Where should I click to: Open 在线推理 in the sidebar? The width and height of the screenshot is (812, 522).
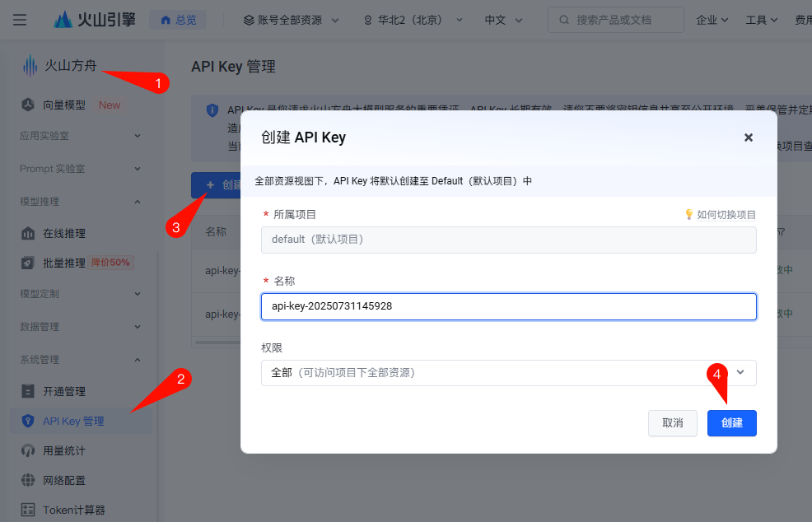point(64,234)
